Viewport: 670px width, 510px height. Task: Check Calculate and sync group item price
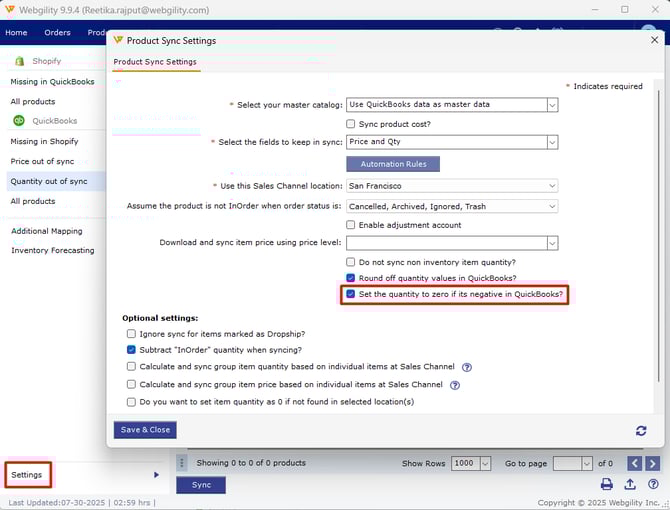(131, 384)
